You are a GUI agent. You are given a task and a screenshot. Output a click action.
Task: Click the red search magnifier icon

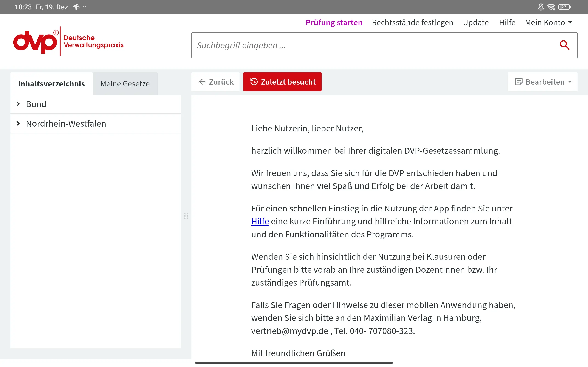point(564,45)
